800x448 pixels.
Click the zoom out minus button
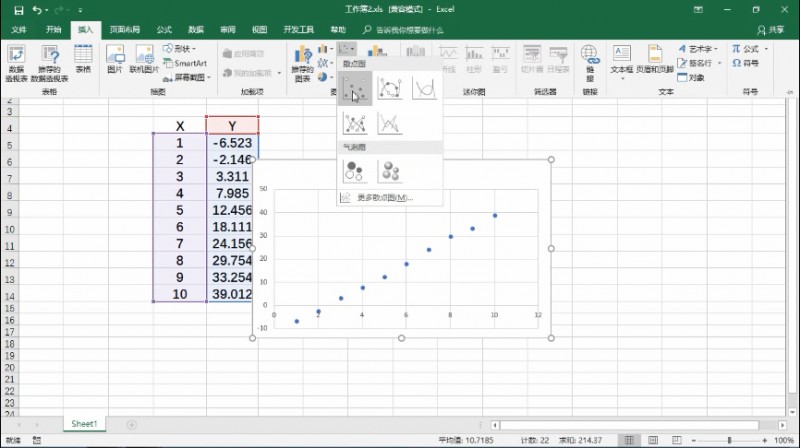tap(694, 440)
